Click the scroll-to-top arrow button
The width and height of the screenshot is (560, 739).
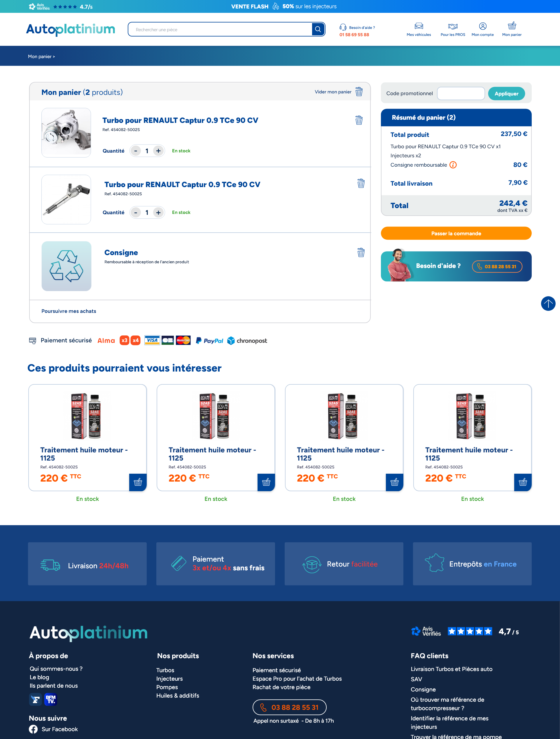coord(548,303)
